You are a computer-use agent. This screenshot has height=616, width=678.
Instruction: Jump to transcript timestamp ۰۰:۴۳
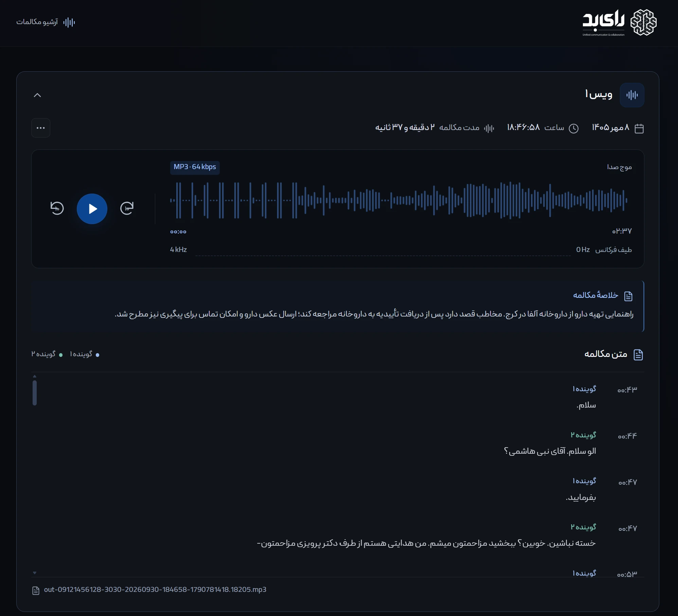click(x=627, y=390)
